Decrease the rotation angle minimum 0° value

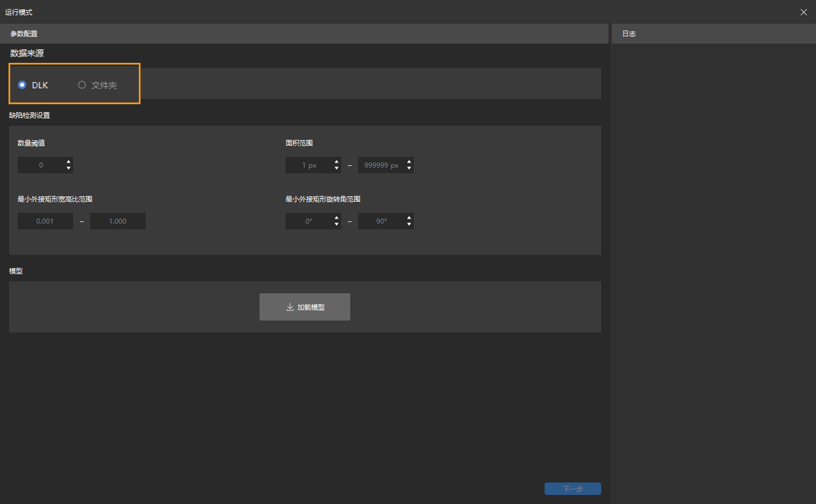click(x=337, y=224)
